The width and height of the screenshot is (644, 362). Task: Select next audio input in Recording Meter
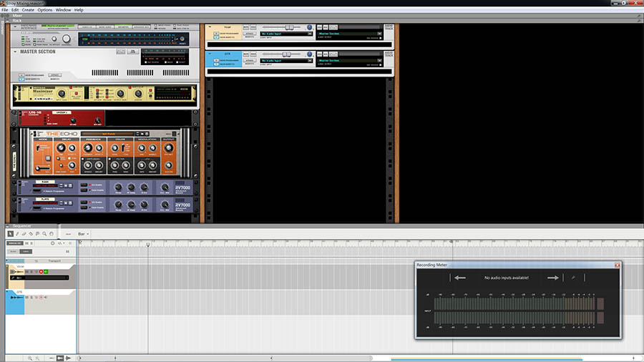553,278
